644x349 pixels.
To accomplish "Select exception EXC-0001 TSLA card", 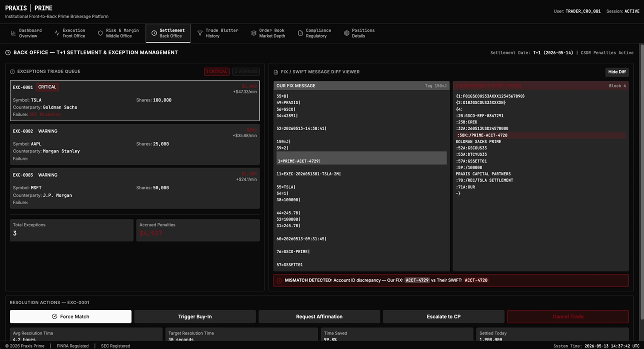I will tap(135, 100).
